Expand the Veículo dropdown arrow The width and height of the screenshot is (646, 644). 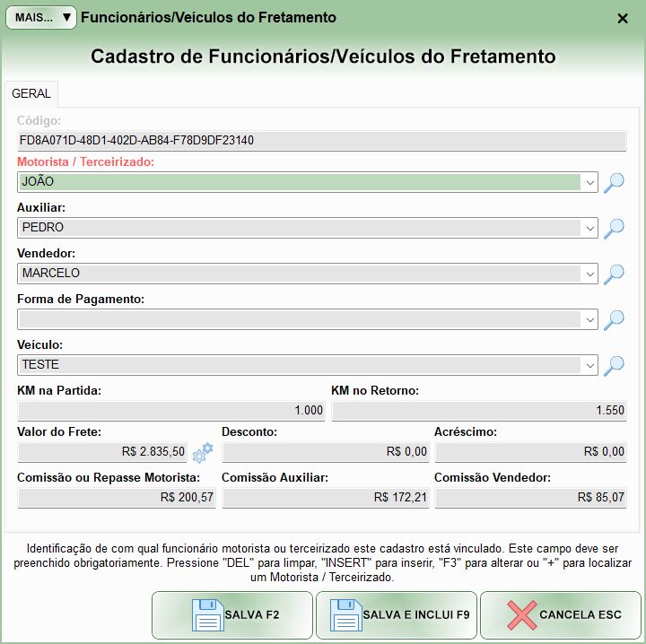590,365
